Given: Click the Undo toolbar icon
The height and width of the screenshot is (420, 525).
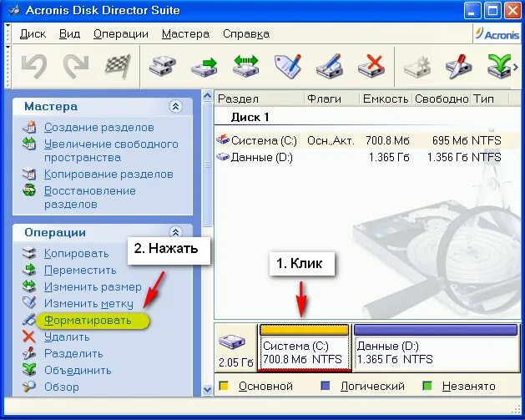Looking at the screenshot, I should click(34, 65).
